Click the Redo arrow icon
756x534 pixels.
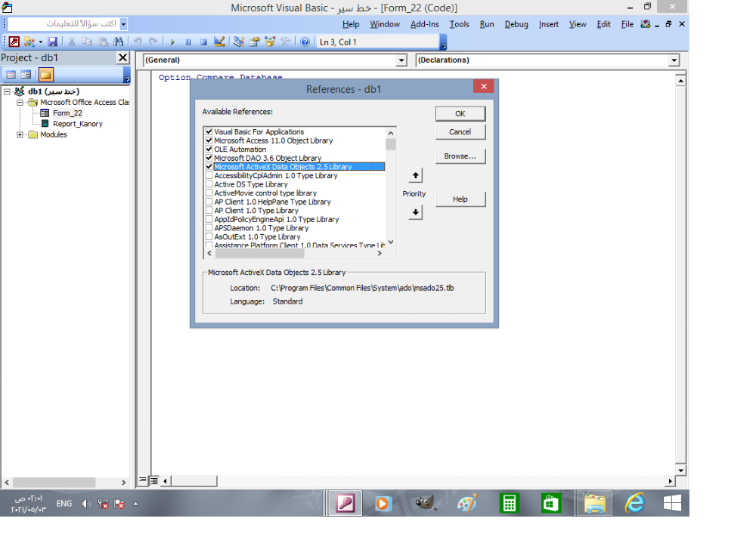pos(153,42)
